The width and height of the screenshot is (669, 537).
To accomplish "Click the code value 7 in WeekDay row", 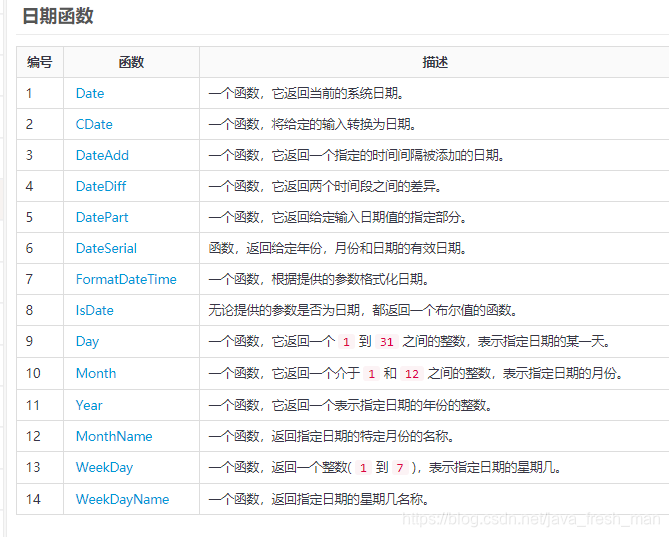I will 400,468.
